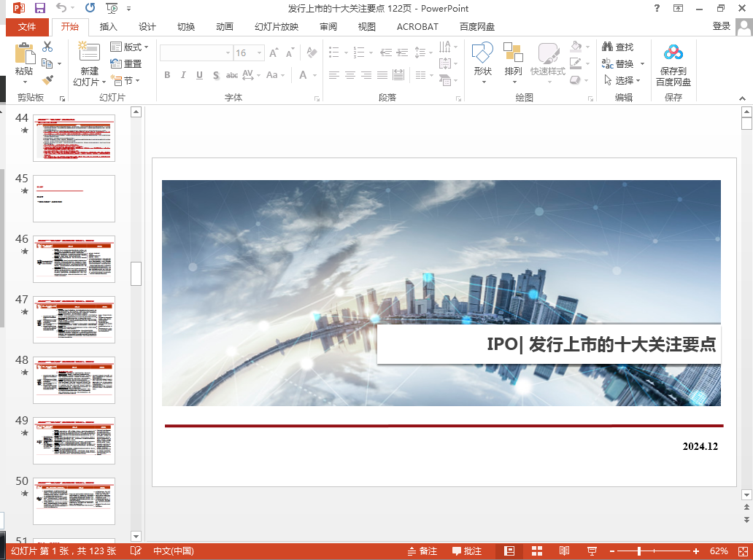The width and height of the screenshot is (753, 560).
Task: Justify text alignment
Action: click(x=382, y=75)
